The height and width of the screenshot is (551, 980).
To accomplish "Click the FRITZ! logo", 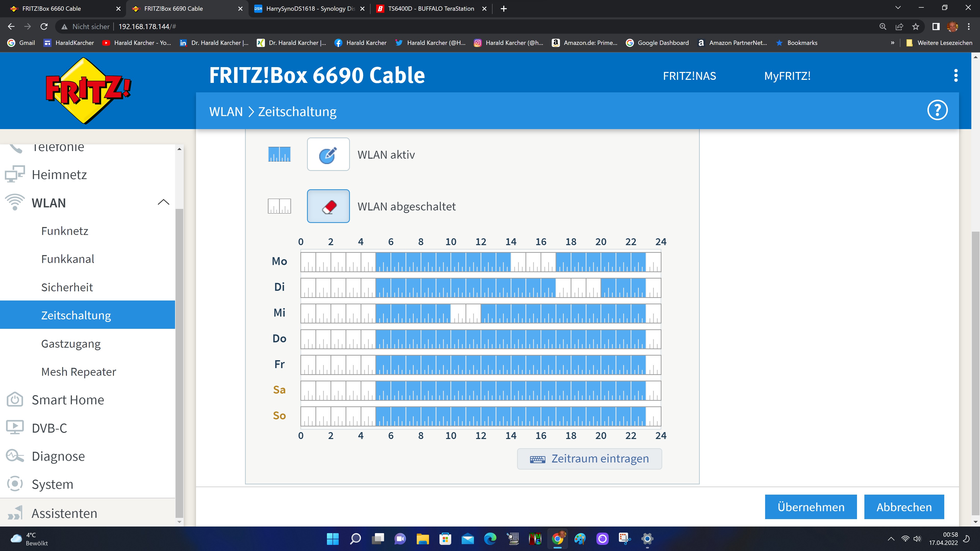I will click(88, 91).
